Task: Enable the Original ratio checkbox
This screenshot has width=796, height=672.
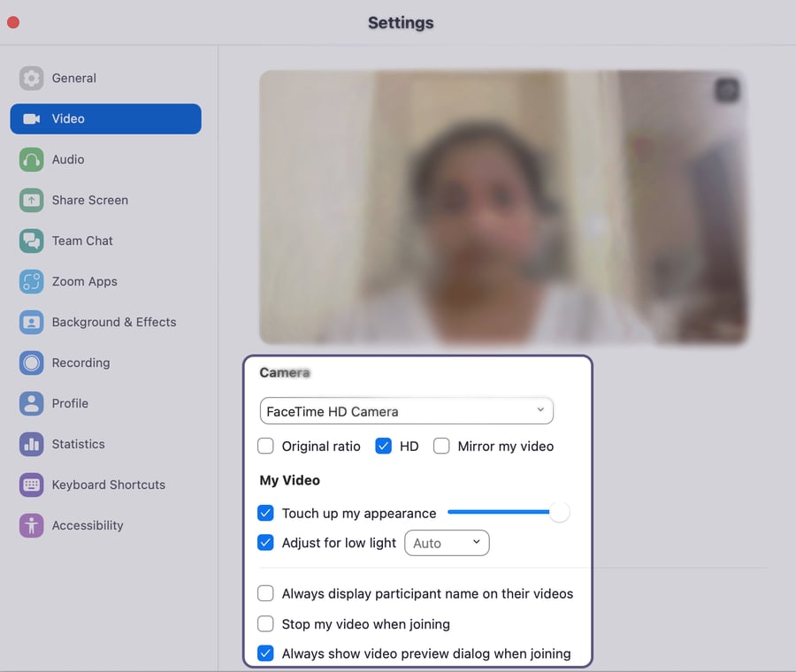Action: pos(265,447)
